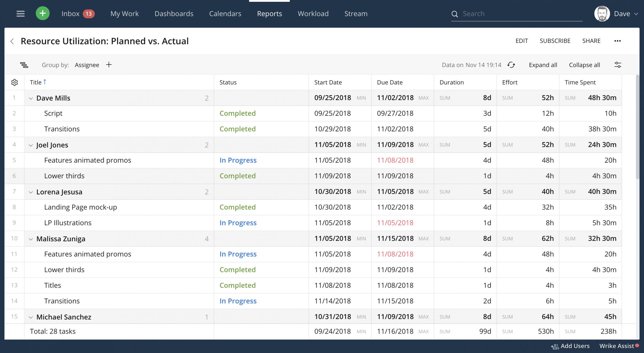The width and height of the screenshot is (644, 353).
Task: Open the grouping layout icon beside Group by
Action: 24,65
